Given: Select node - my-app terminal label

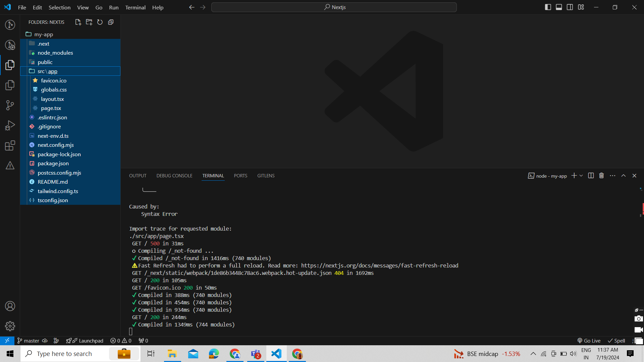Looking at the screenshot, I should coord(547,176).
